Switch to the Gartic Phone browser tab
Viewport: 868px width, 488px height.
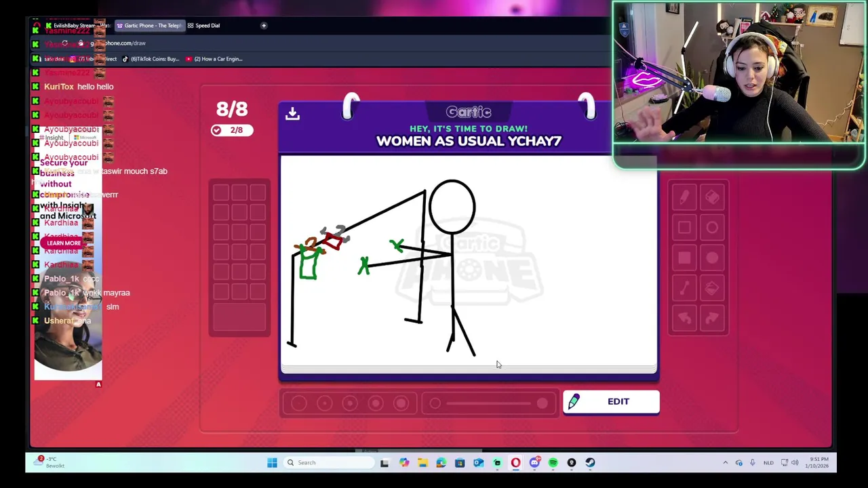pos(149,26)
